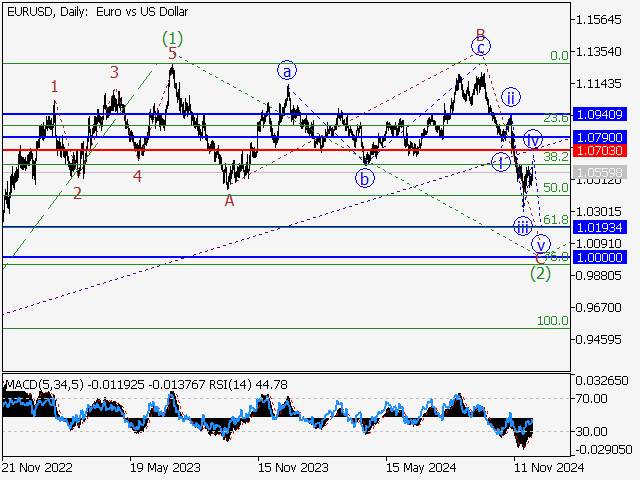The height and width of the screenshot is (480, 640).
Task: Click the green '(2)' wave label
Action: (541, 272)
